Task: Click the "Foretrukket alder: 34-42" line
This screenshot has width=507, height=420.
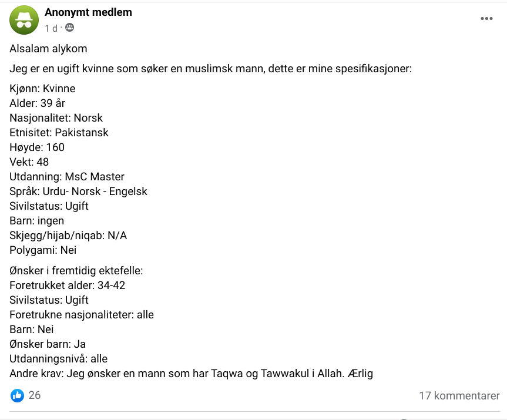Action: coord(67,285)
